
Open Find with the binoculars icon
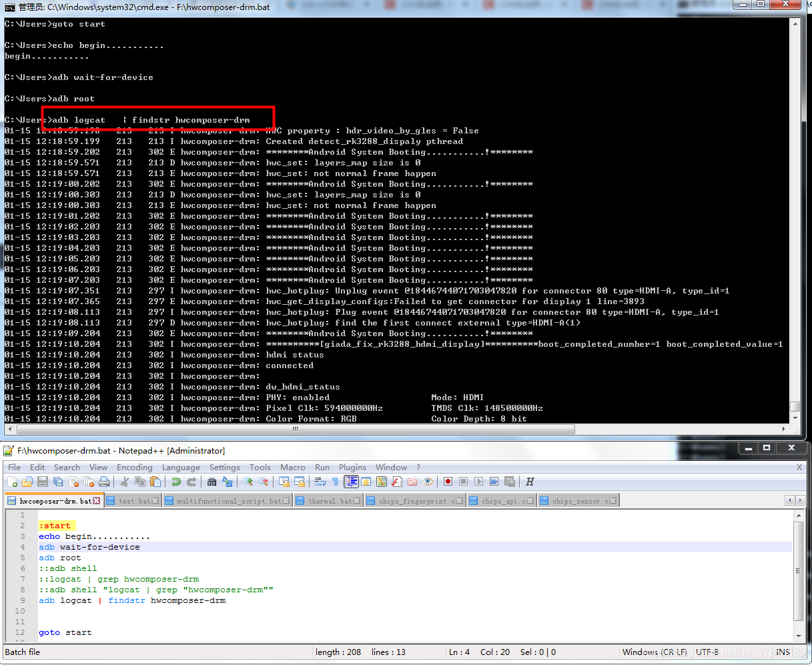[x=212, y=482]
